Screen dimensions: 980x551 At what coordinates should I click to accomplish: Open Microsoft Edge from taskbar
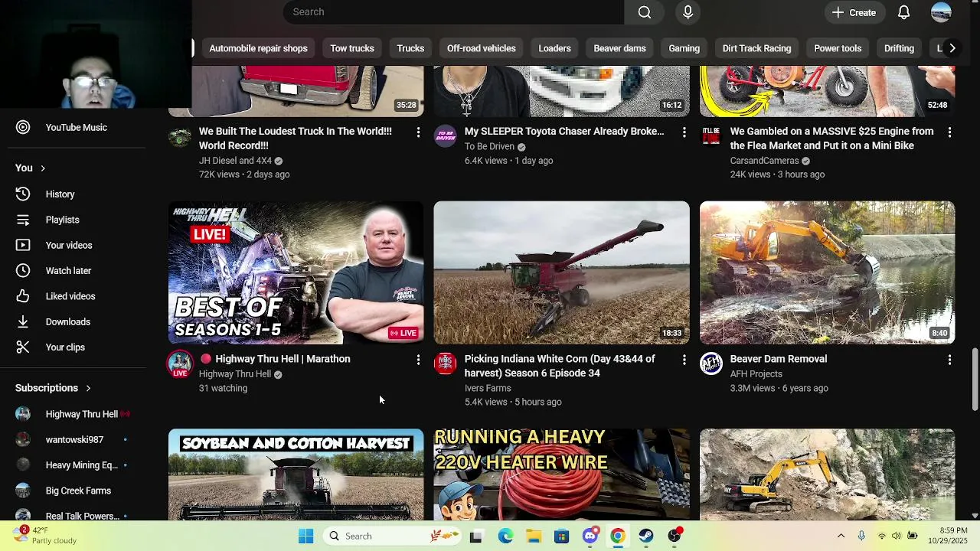[x=505, y=536]
